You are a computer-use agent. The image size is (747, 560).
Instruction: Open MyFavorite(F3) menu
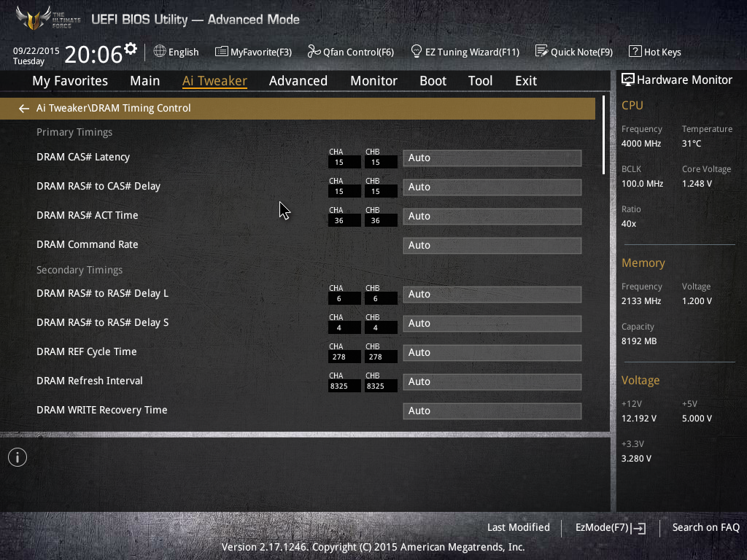(x=261, y=52)
